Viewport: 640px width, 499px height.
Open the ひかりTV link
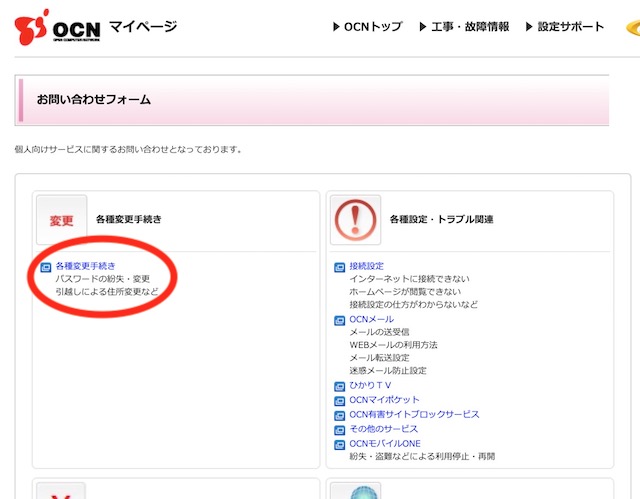click(x=370, y=385)
